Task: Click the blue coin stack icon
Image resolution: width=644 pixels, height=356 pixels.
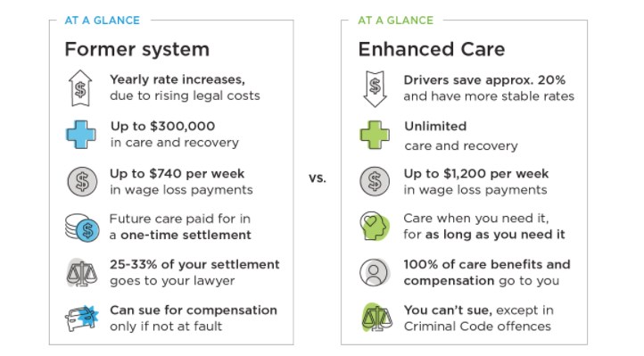Action: point(82,228)
